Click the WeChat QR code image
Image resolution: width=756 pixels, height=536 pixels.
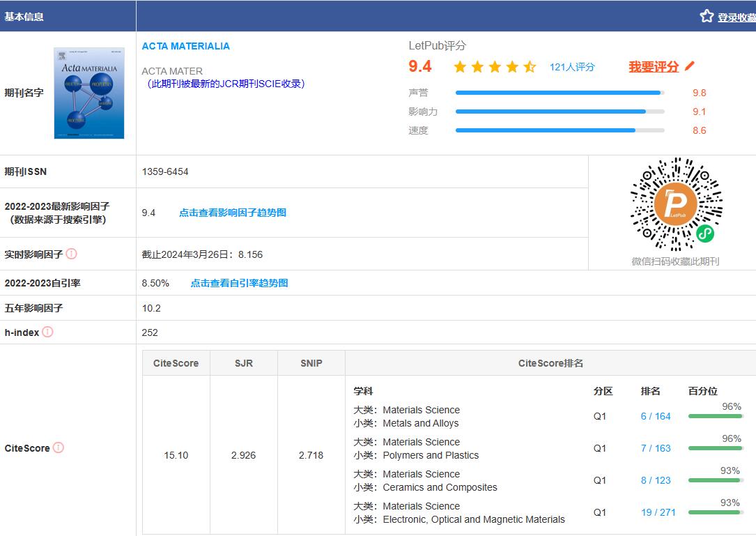[675, 205]
